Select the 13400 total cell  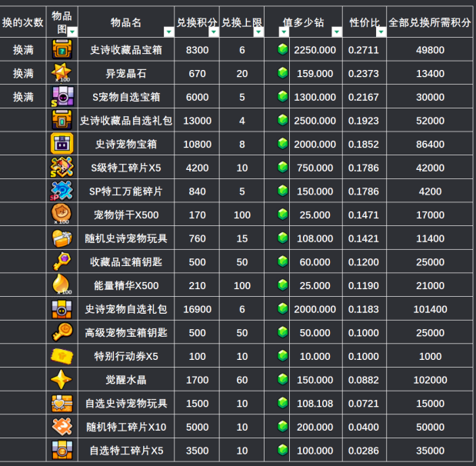tap(430, 73)
